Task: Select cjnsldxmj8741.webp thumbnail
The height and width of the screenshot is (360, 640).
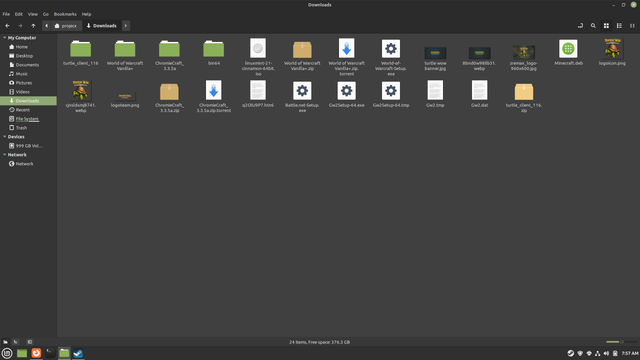Action: point(80,96)
